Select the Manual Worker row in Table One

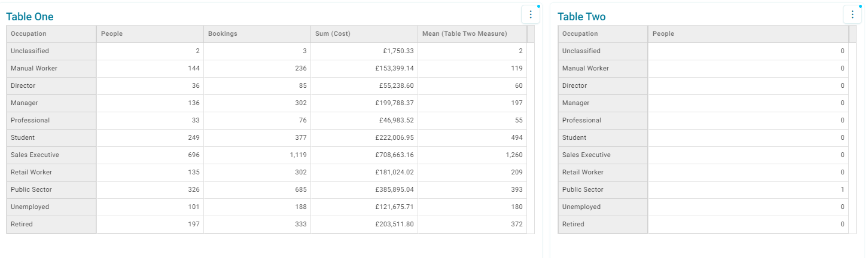click(x=267, y=69)
